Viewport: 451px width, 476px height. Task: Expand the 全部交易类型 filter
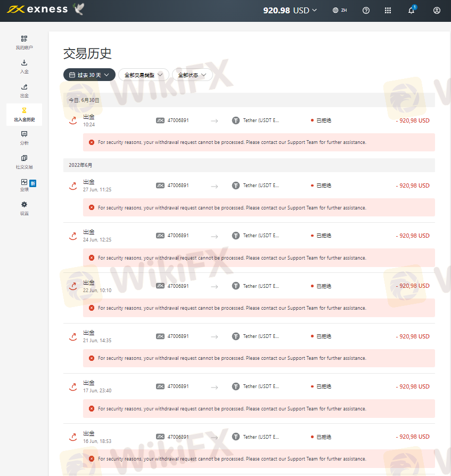(143, 75)
